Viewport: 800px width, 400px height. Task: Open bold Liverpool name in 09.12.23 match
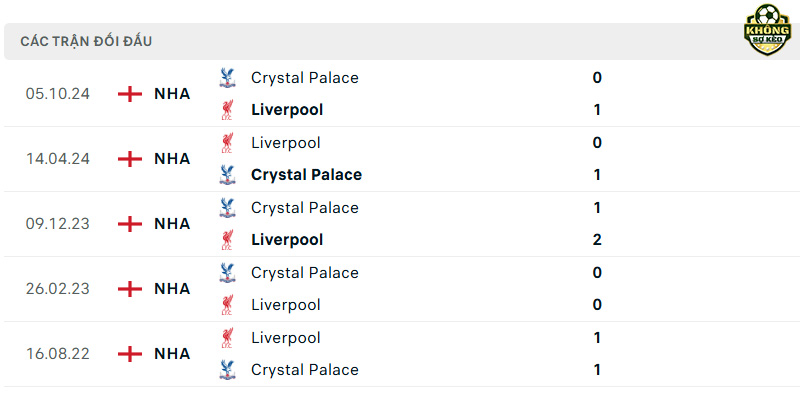tap(287, 239)
